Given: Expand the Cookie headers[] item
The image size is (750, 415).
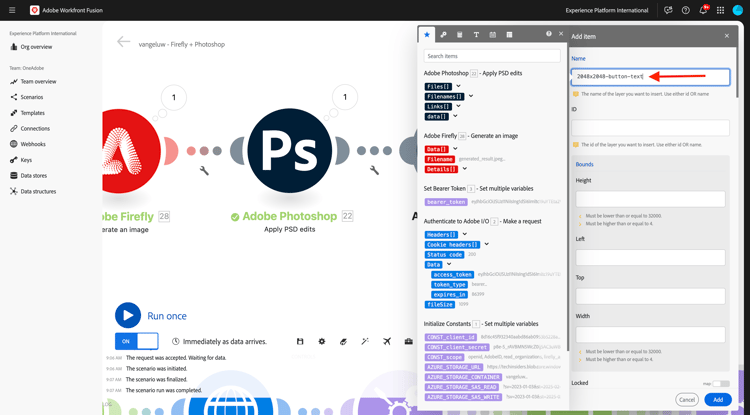Looking at the screenshot, I should (486, 244).
